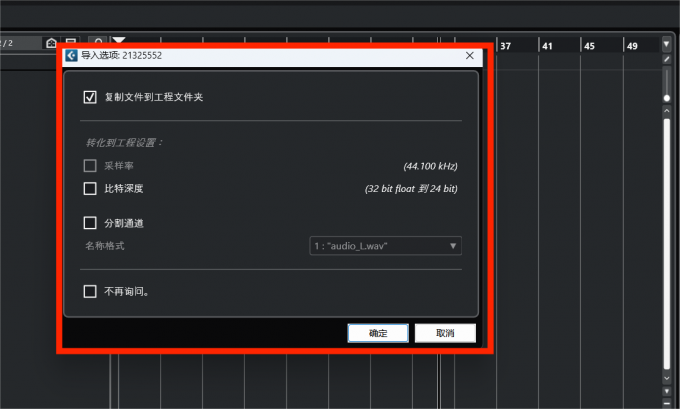Click the pencil icon below the ruler arrow
The image size is (680, 409).
coord(667,59)
